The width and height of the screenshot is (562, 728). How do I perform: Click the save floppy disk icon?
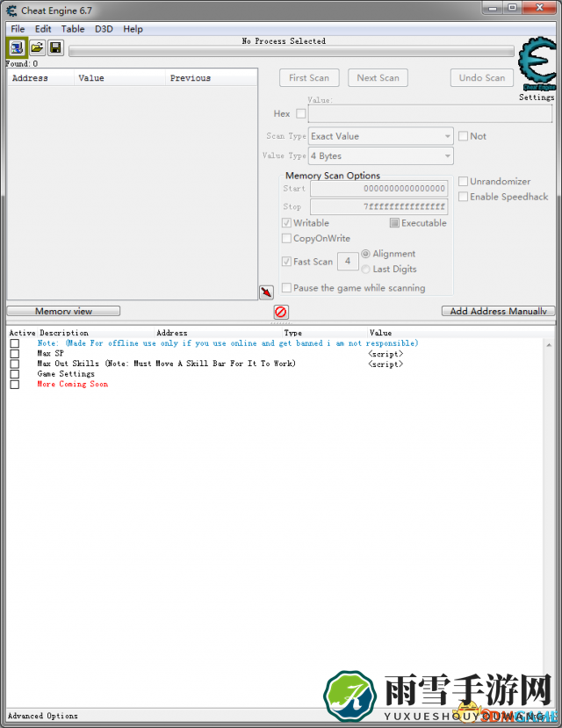(55, 47)
